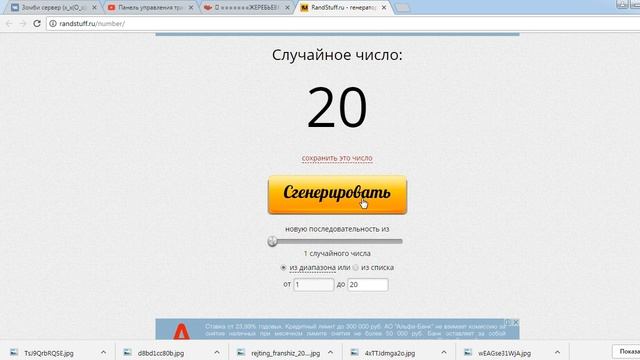Click the orange Сгенерировать button
Image resolution: width=640 pixels, height=360 pixels.
point(337,195)
